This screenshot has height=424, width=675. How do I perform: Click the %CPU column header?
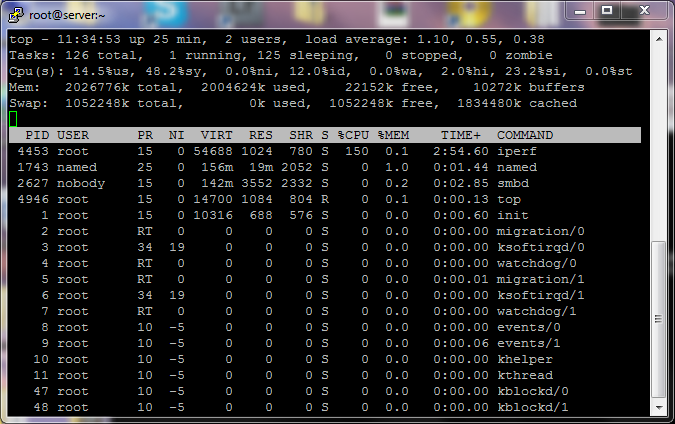pos(352,135)
